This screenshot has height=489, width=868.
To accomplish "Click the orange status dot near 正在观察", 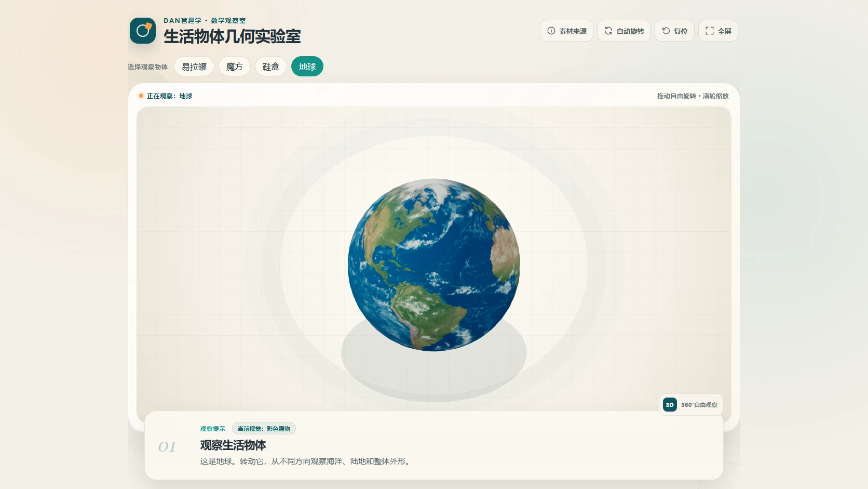I will [x=141, y=96].
